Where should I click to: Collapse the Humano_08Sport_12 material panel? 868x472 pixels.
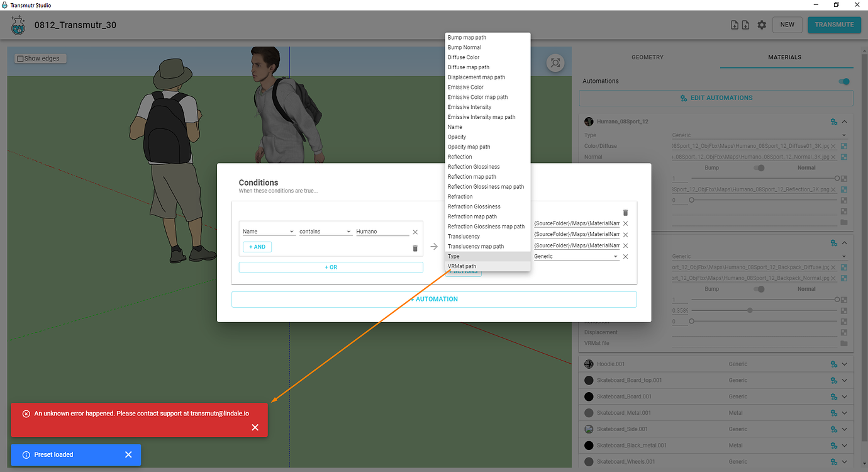click(845, 122)
